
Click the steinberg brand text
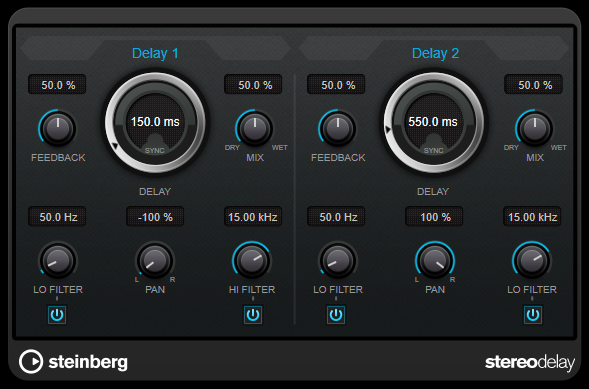click(88, 362)
